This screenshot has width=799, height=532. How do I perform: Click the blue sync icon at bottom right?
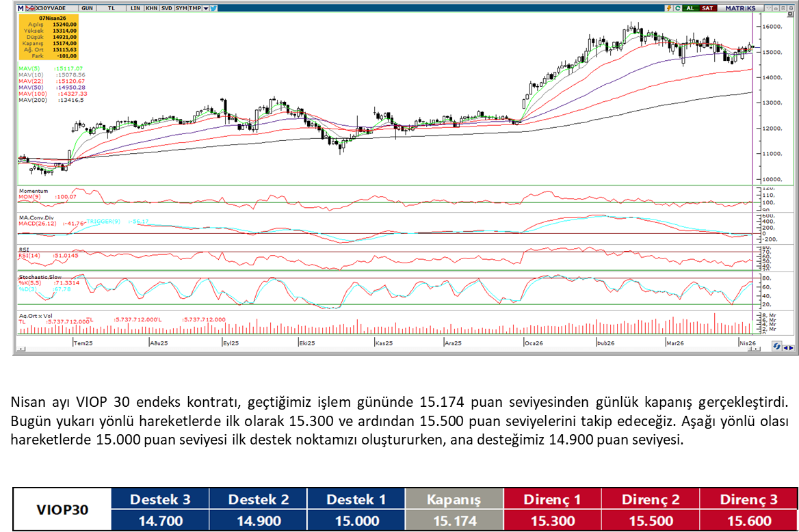[x=776, y=347]
